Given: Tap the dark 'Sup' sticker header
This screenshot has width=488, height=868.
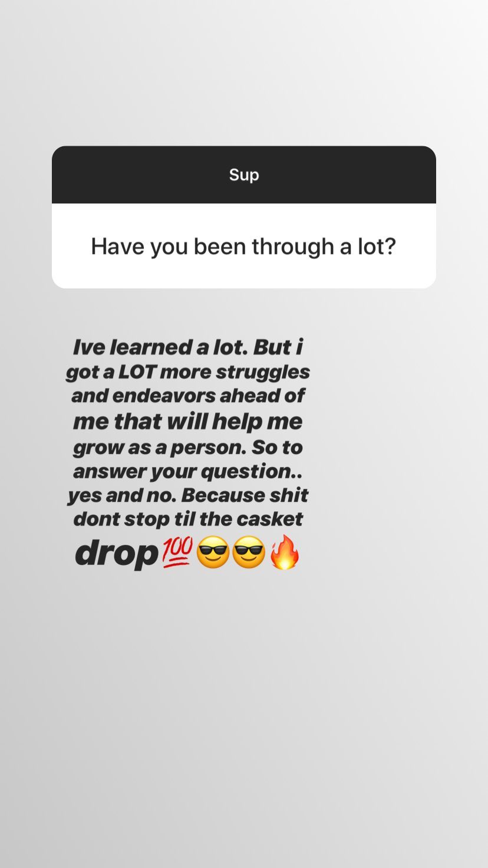Looking at the screenshot, I should 244,175.
